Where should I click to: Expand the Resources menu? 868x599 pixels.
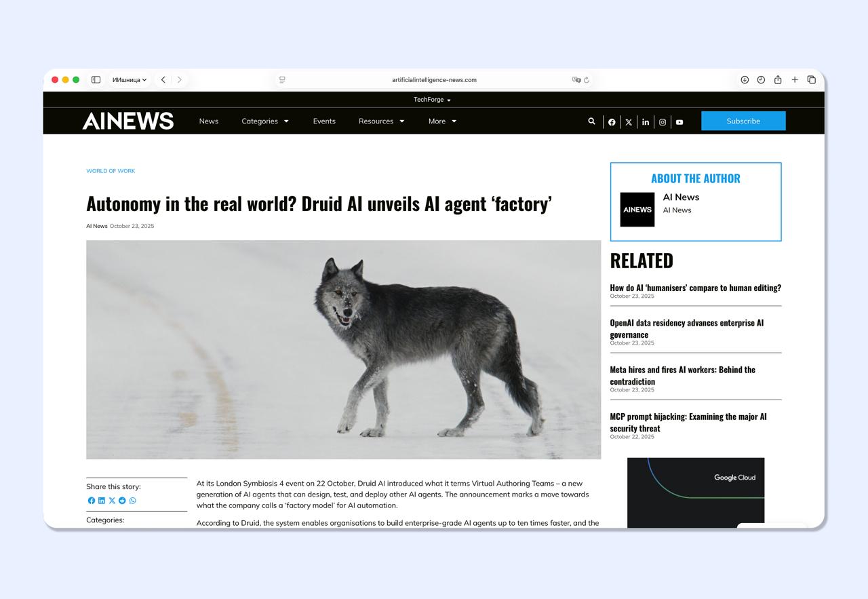point(381,121)
